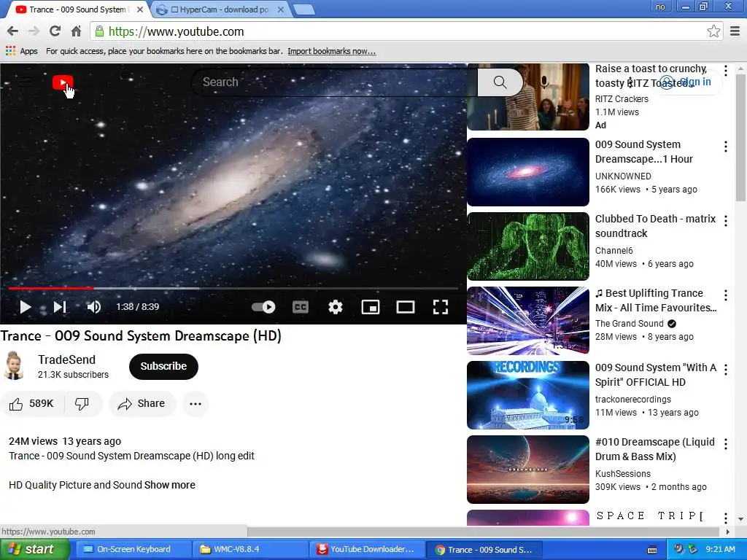Open options menu for #010 Dreamscape video

tap(726, 444)
